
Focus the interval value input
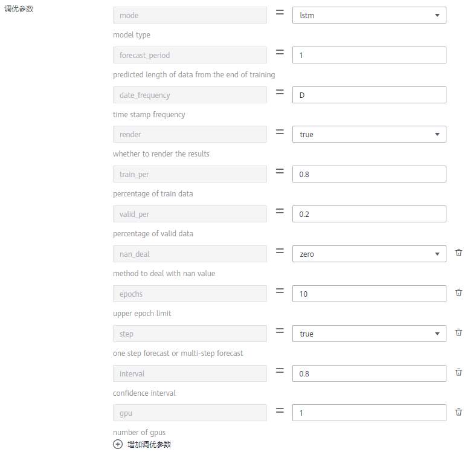368,373
